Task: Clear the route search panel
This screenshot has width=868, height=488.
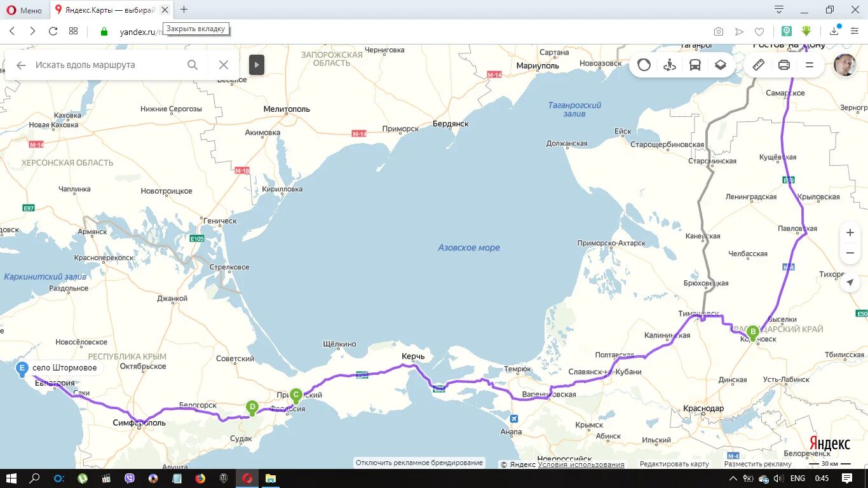Action: 224,65
